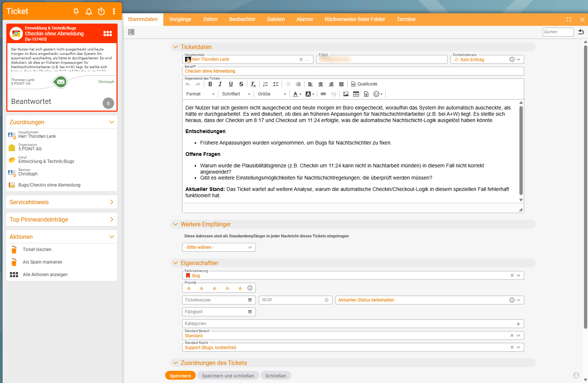The image size is (588, 383).
Task: Collapse the Eigenschaften section
Action: [175, 263]
